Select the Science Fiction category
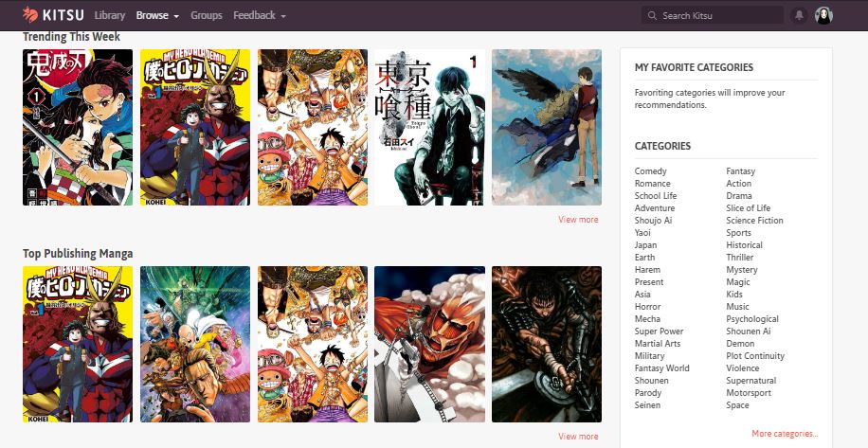868x448 pixels. (x=754, y=220)
